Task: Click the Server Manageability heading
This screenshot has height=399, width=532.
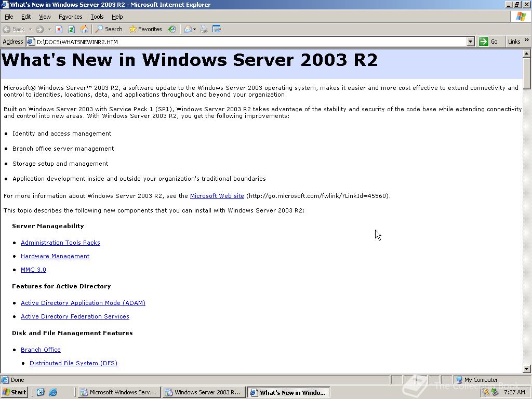Action: click(x=48, y=227)
